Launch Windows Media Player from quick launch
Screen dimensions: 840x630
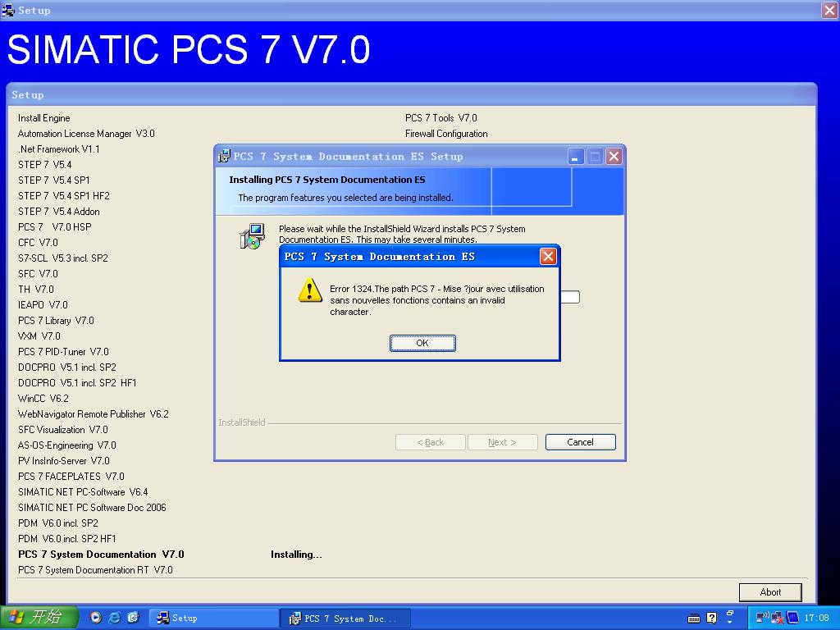(95, 618)
